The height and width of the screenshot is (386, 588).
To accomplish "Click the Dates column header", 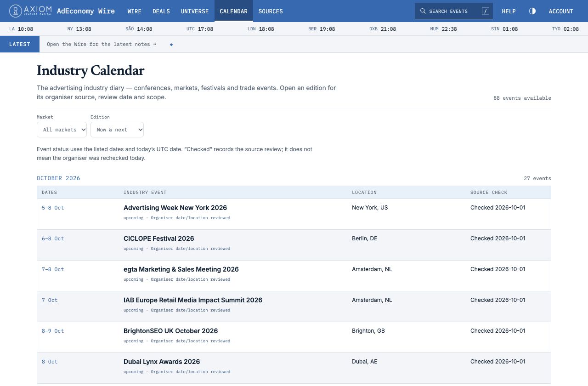I will point(50,193).
